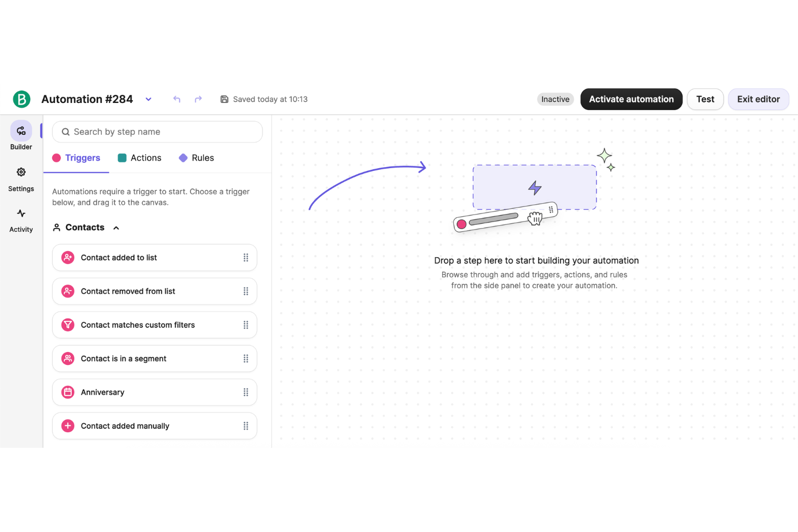Viewport: 798px width, 532px height.
Task: Click the undo arrow icon
Action: click(176, 99)
